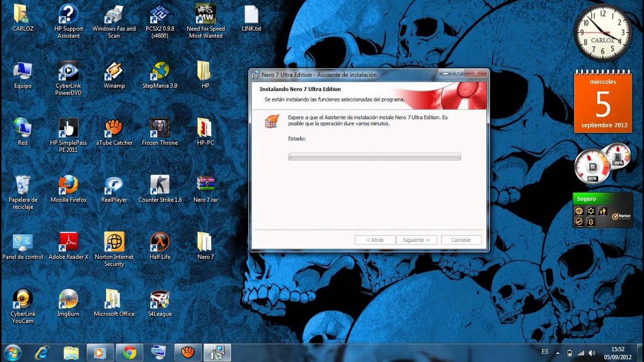
Task: Open the taskbar clock and date
Action: click(618, 353)
